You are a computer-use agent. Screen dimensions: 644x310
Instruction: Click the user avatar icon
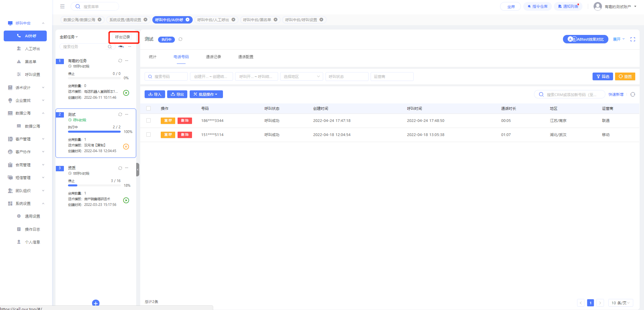[598, 6]
